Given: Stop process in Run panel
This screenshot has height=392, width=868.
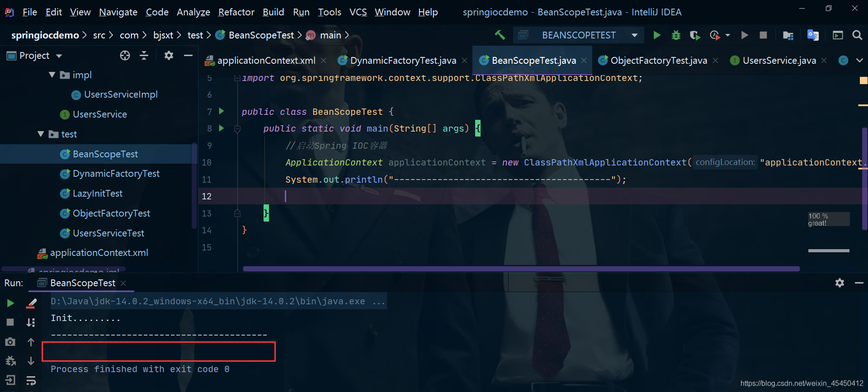Looking at the screenshot, I should tap(10, 322).
